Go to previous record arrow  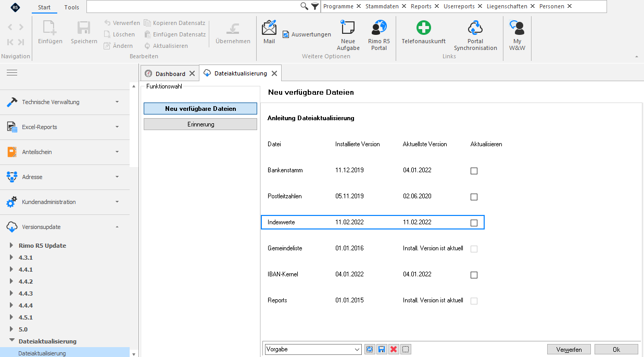coord(10,27)
